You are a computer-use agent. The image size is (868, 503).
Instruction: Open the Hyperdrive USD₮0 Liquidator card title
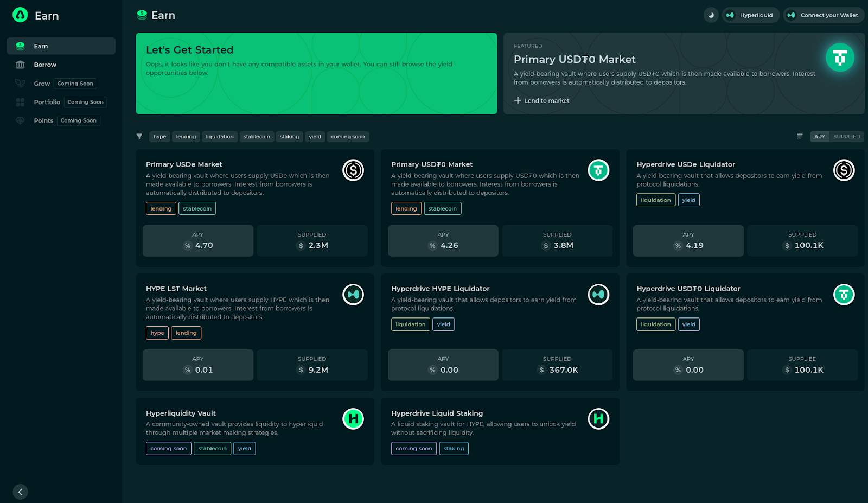pyautogui.click(x=688, y=289)
